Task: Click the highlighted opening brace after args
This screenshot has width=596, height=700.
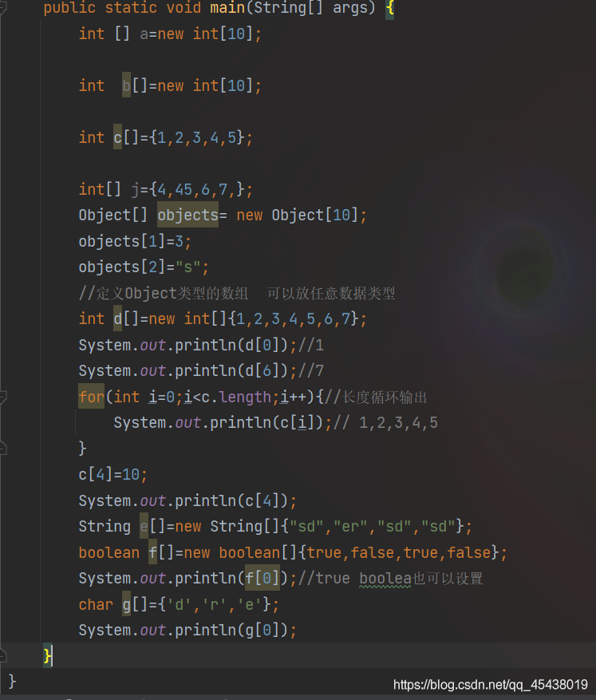Action: [389, 9]
